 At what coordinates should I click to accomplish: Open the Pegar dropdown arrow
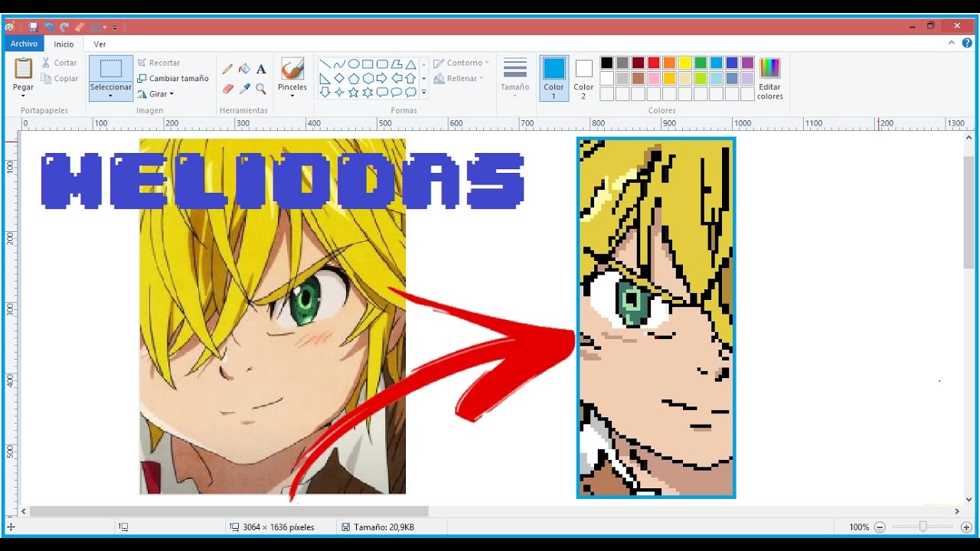pos(23,96)
